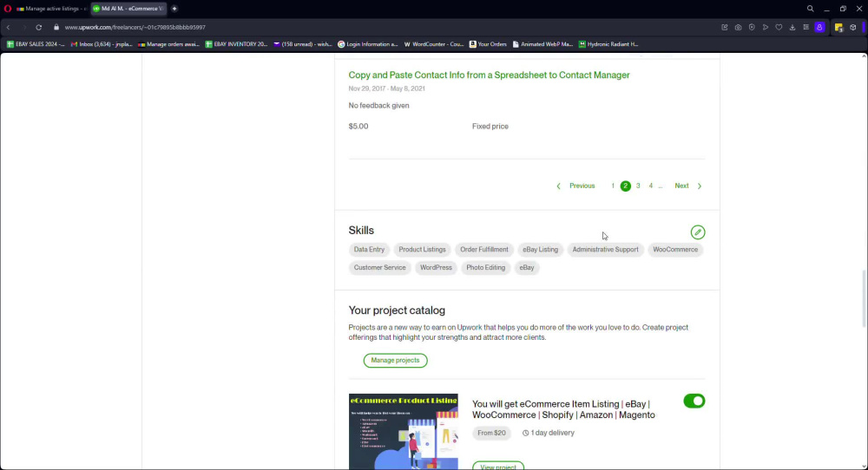Open the Your Orders bookmark
The width and height of the screenshot is (868, 470).
488,44
